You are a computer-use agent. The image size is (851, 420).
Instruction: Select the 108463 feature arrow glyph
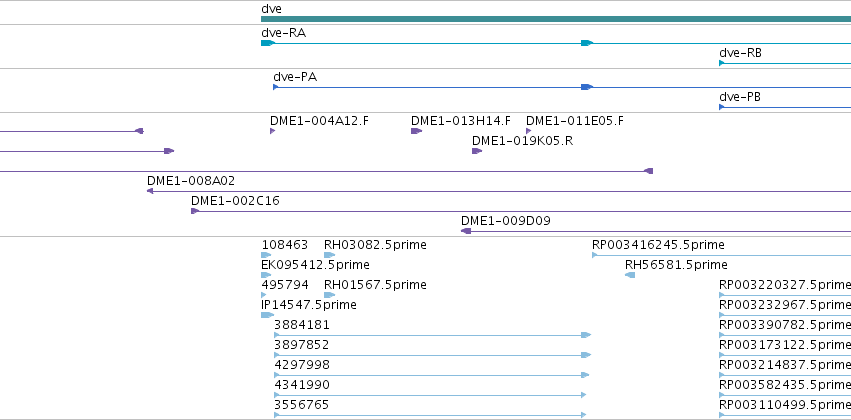tap(266, 255)
